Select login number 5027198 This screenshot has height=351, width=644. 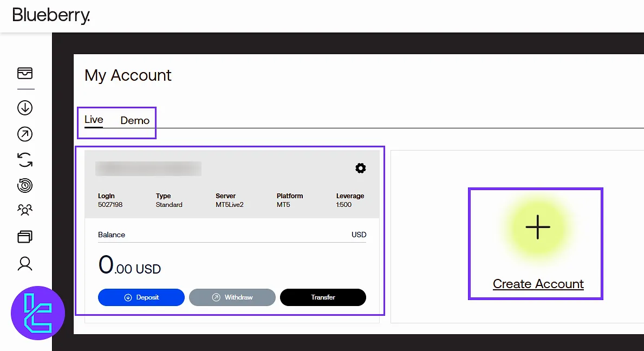coord(110,204)
